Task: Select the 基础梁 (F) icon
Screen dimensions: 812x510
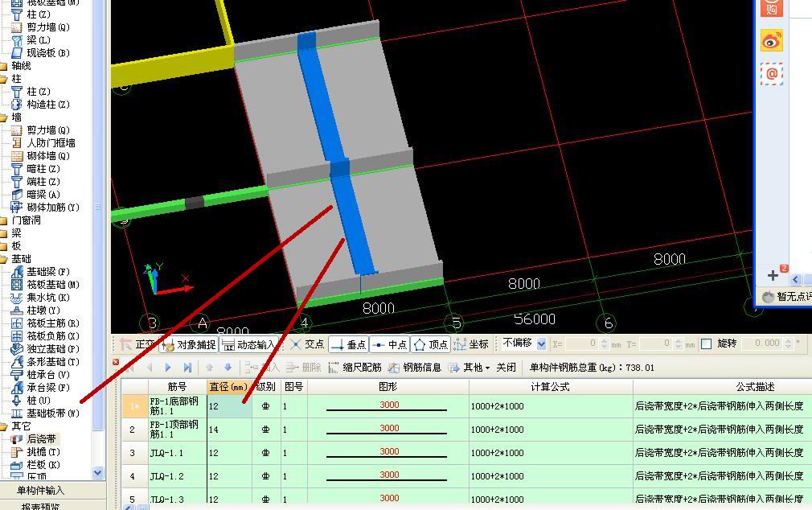Action: pos(17,272)
